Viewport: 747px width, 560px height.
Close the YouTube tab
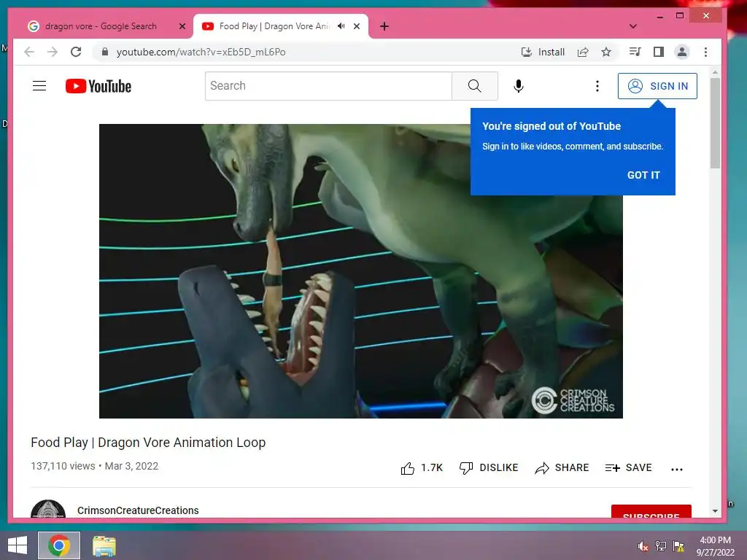356,26
